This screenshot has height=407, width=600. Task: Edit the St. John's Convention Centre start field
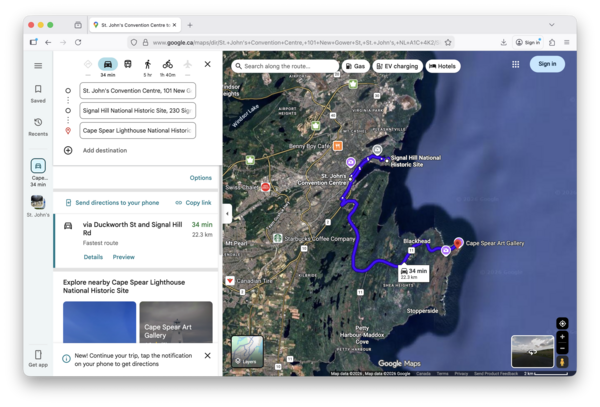point(137,91)
